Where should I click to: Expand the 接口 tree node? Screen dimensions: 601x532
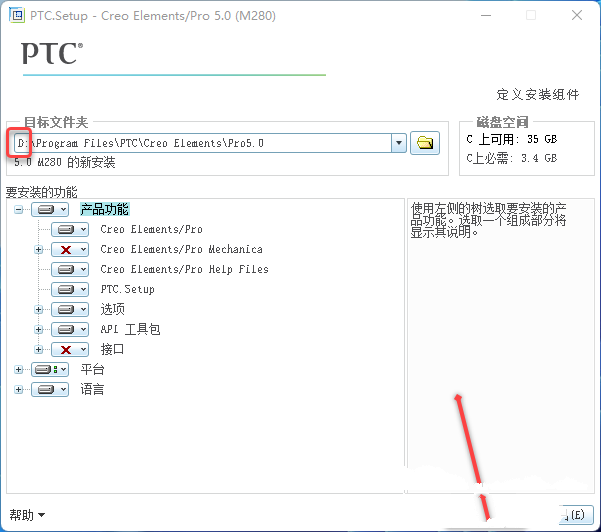coord(38,349)
